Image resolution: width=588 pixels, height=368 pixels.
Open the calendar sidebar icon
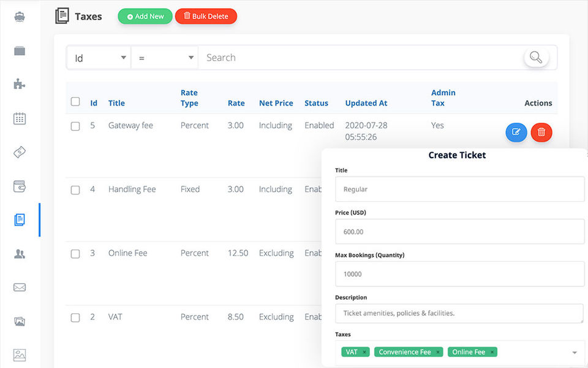tap(20, 118)
